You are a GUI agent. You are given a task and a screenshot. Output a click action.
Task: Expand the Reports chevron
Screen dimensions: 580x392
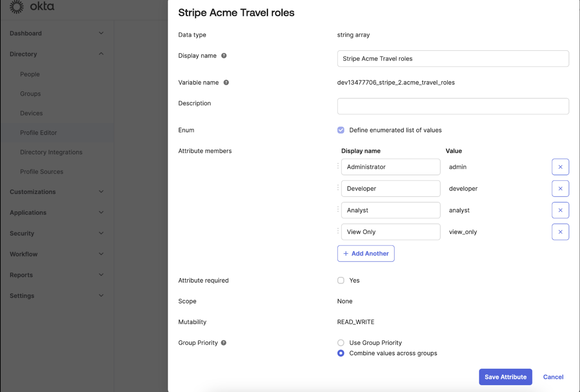[x=101, y=275]
